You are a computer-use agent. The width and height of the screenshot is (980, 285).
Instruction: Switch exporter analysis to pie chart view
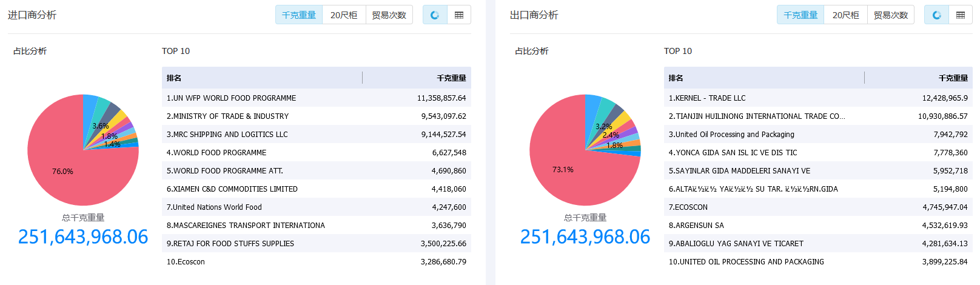point(936,15)
